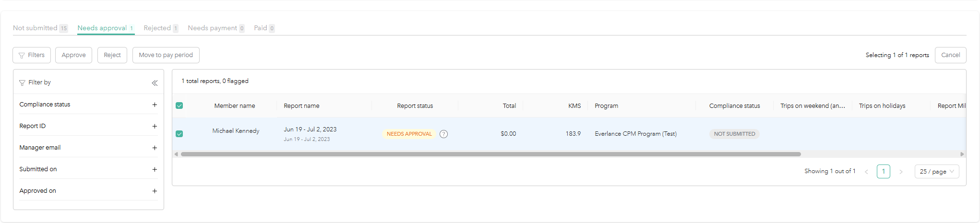
Task: Open the 25 / page dropdown
Action: [936, 172]
